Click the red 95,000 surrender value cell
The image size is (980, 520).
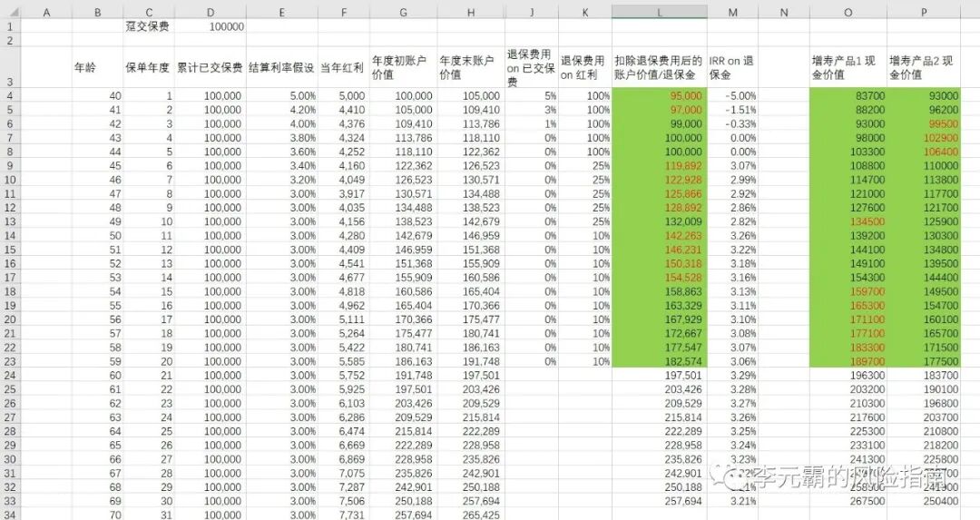tap(660, 95)
